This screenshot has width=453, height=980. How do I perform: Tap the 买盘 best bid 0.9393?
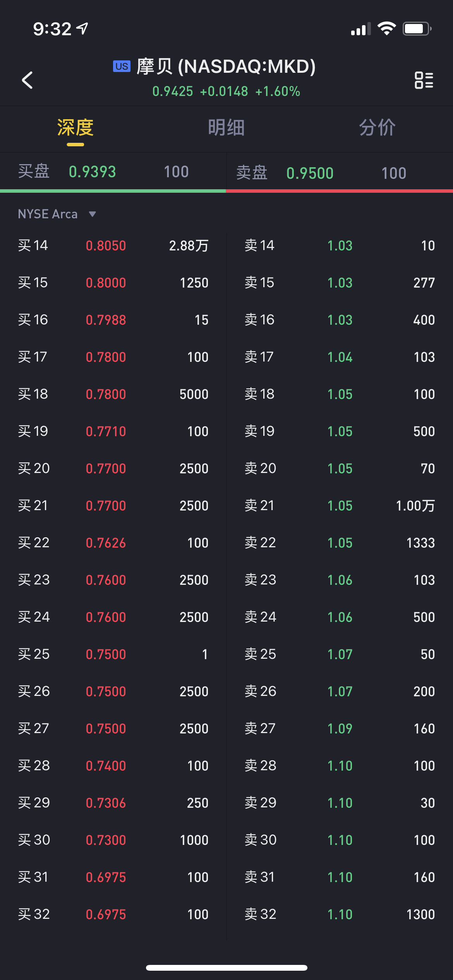coord(93,172)
